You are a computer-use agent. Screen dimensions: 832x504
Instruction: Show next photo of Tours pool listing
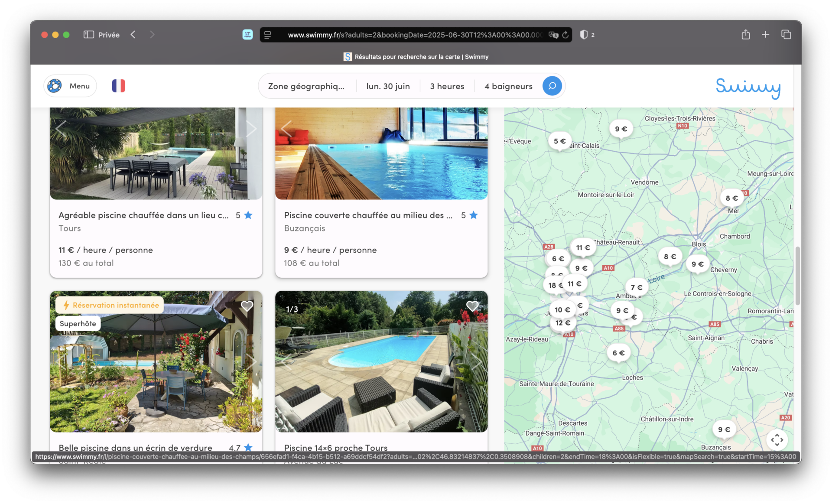click(251, 129)
